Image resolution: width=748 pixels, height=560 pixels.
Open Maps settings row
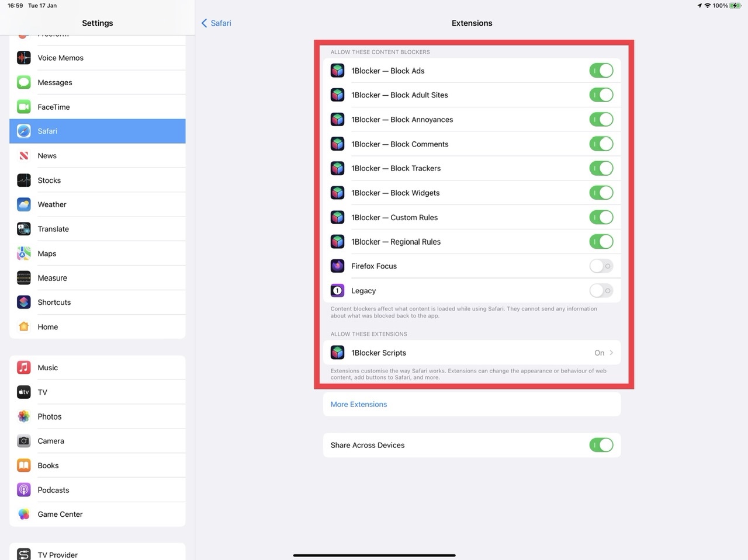[98, 253]
